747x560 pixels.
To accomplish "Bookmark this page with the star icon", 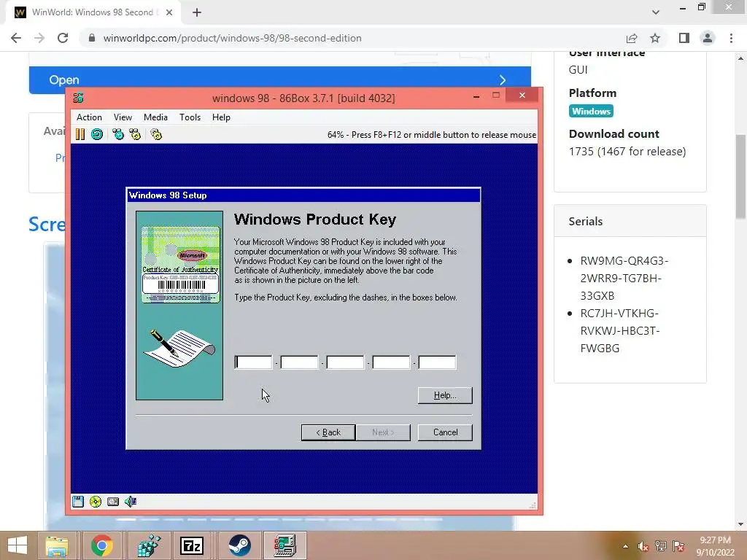I will [x=655, y=38].
